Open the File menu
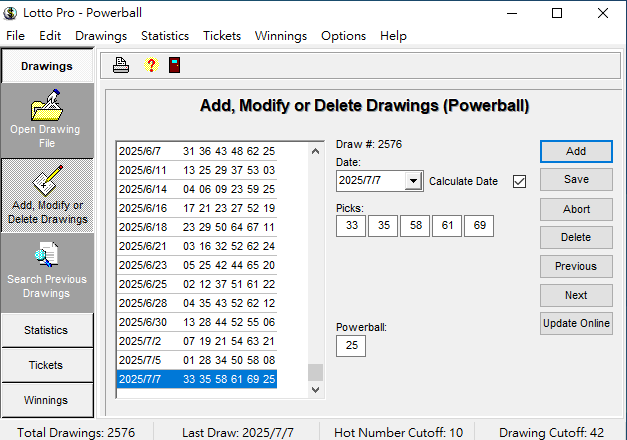Image resolution: width=627 pixels, height=440 pixels. coord(16,36)
